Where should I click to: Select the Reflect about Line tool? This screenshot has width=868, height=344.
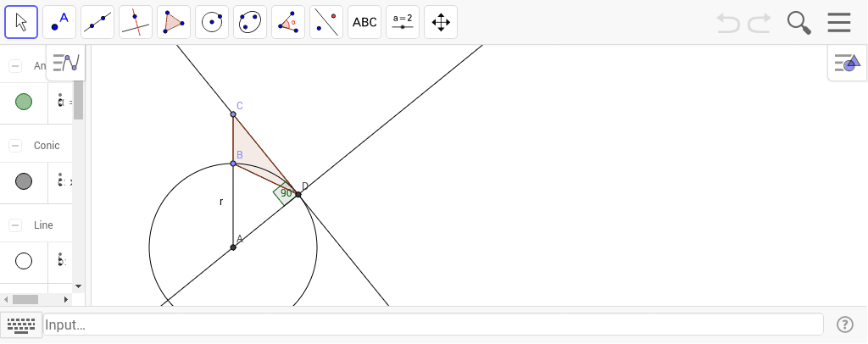(x=326, y=22)
